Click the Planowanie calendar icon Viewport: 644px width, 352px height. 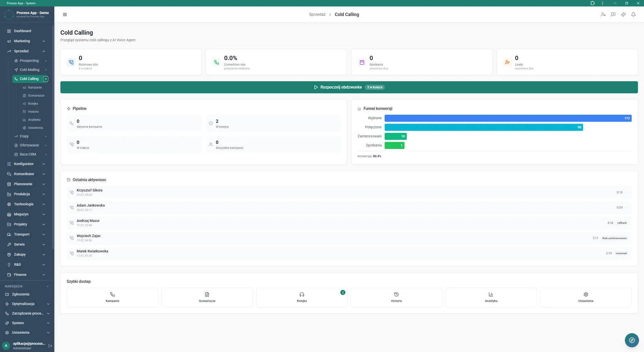9,184
